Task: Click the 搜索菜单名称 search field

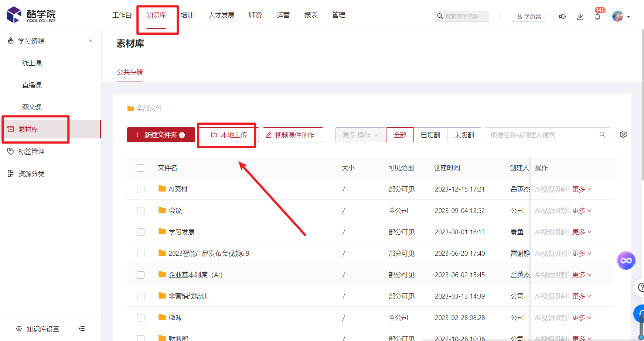Action: (461, 16)
